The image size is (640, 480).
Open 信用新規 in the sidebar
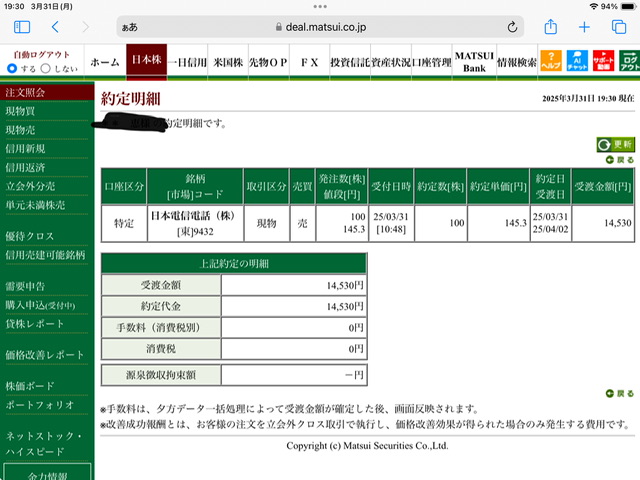tap(25, 149)
